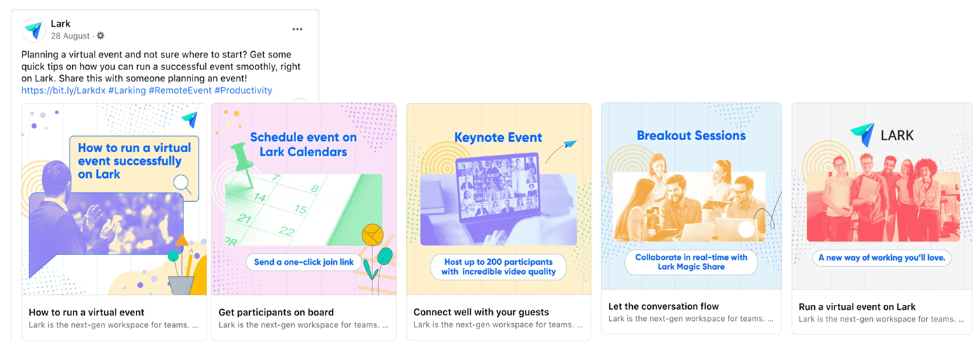This screenshot has width=980, height=349.
Task: Click the post audience gear icon
Action: click(100, 36)
